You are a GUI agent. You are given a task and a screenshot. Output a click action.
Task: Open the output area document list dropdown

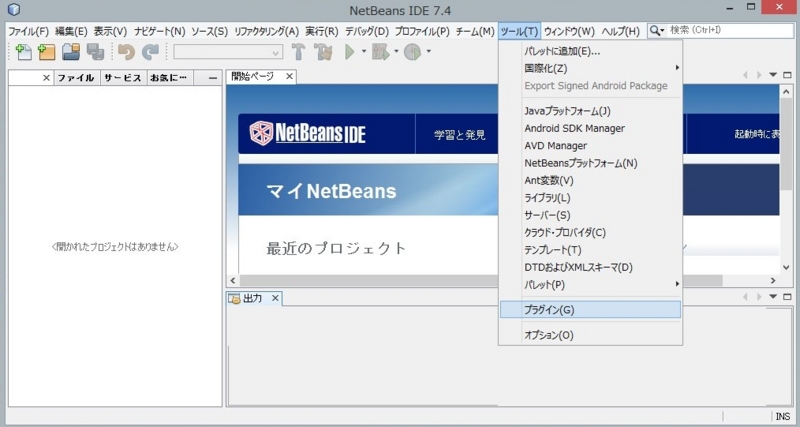point(773,296)
